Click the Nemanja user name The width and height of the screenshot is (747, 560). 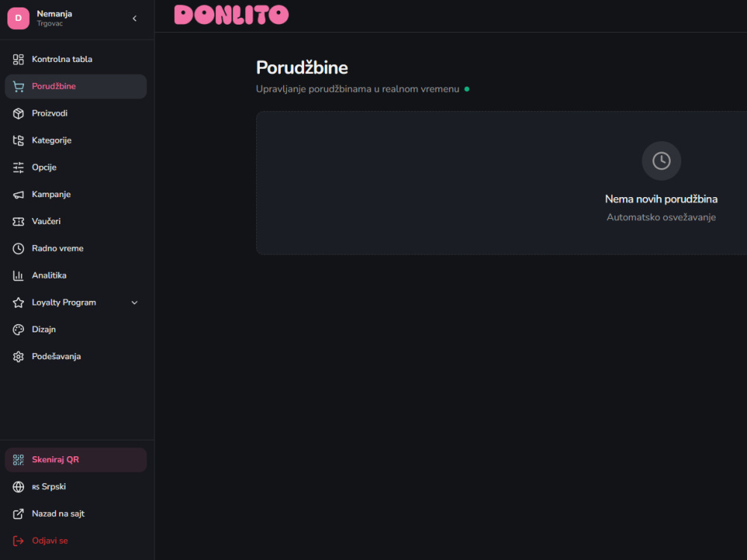(55, 13)
